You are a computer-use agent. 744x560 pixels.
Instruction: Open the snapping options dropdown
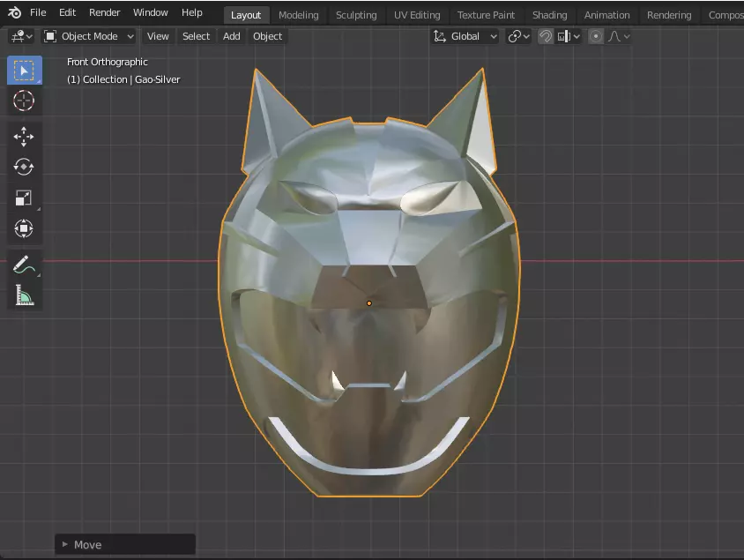569,36
